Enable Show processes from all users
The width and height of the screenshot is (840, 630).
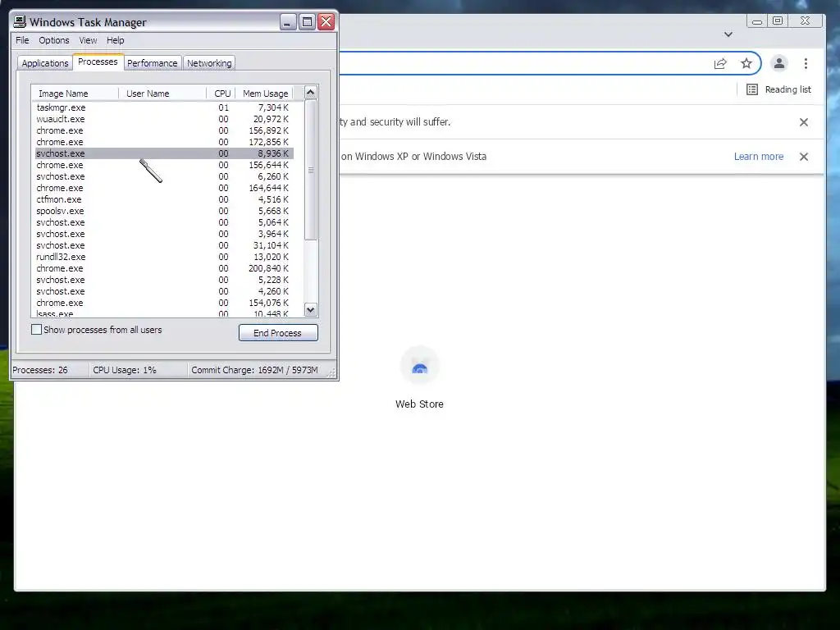36,330
